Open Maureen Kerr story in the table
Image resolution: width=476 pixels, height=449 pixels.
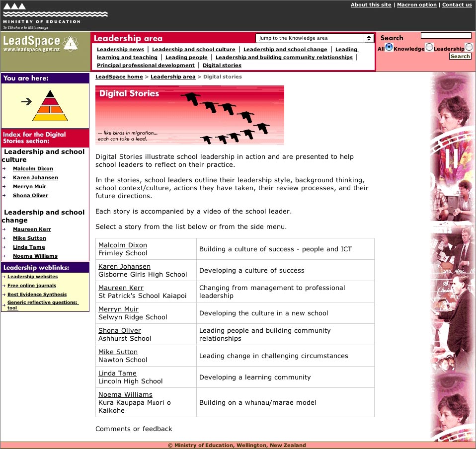121,288
